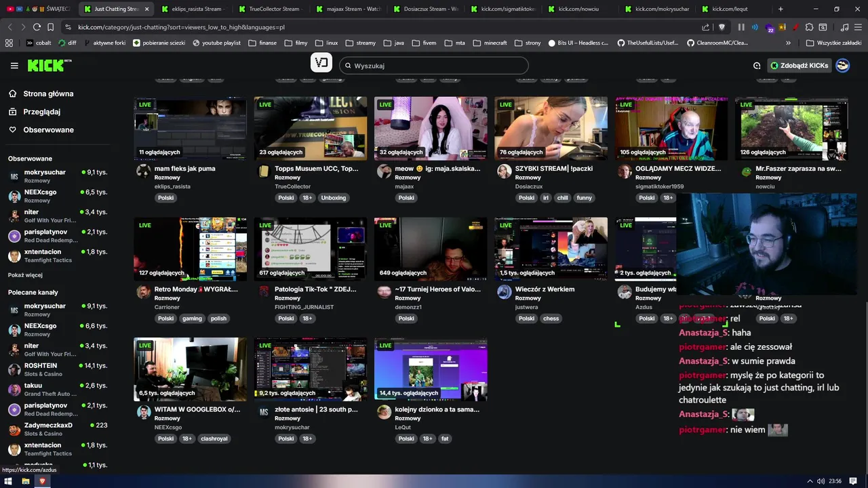Click the justwera channel avatar
This screenshot has height=488, width=868.
(x=504, y=292)
